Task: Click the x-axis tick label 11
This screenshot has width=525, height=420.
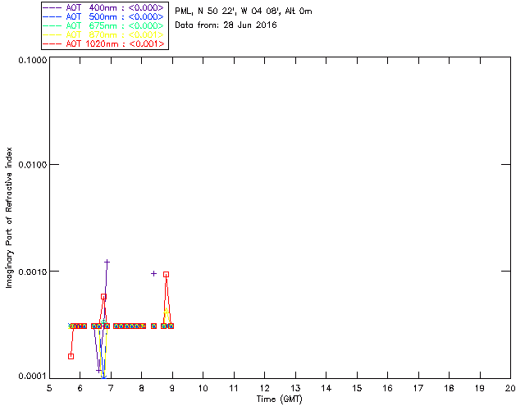Action: (x=234, y=388)
